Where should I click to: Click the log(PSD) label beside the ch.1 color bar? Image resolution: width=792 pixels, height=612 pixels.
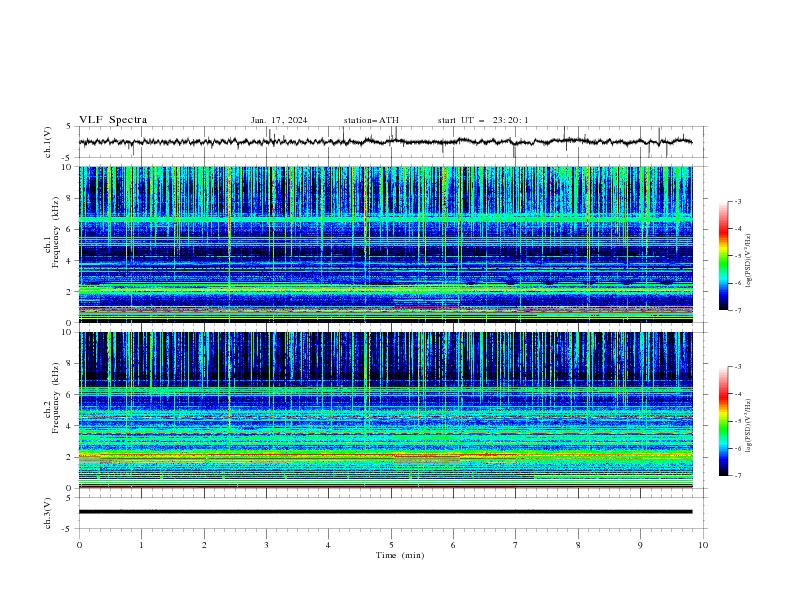749,261
